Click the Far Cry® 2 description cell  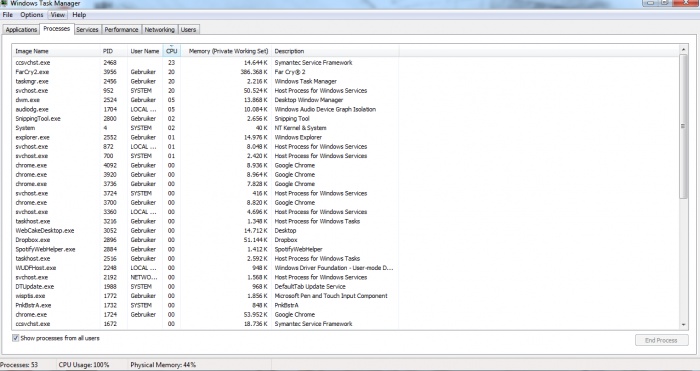pyautogui.click(x=290, y=72)
